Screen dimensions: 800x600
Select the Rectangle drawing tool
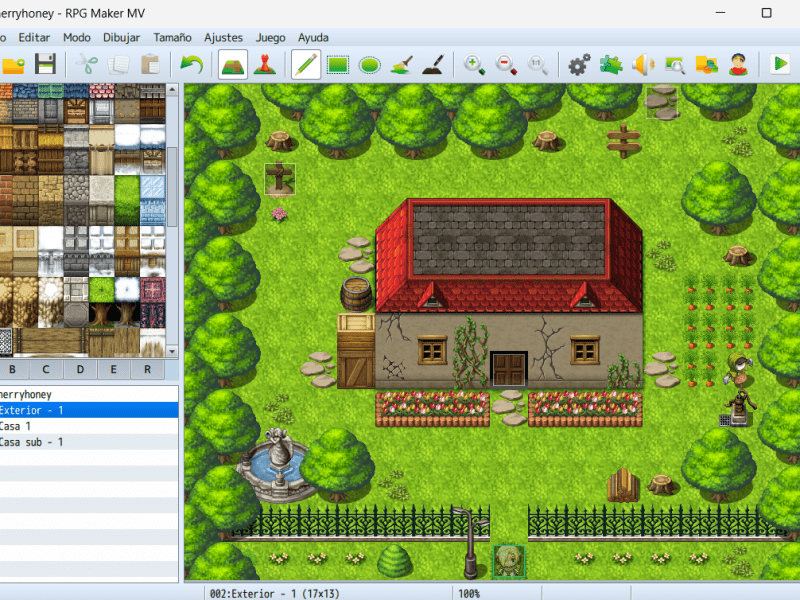[337, 65]
